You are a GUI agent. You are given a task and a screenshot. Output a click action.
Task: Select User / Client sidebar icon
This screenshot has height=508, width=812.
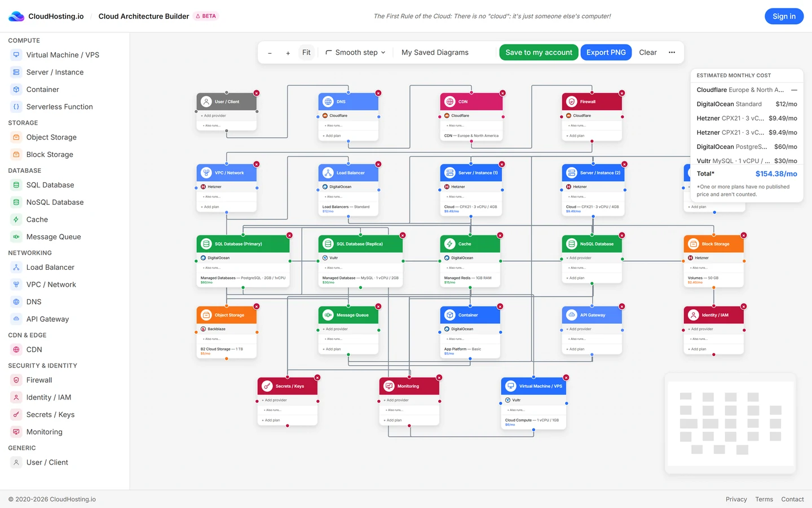click(16, 462)
